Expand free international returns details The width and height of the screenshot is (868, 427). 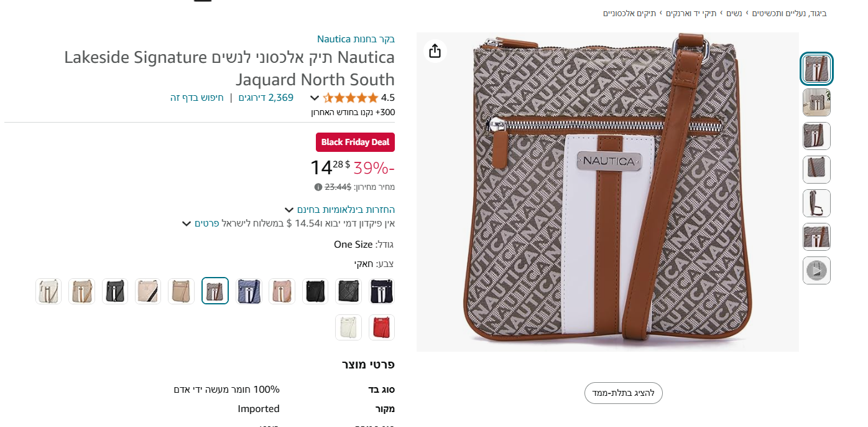click(x=289, y=210)
